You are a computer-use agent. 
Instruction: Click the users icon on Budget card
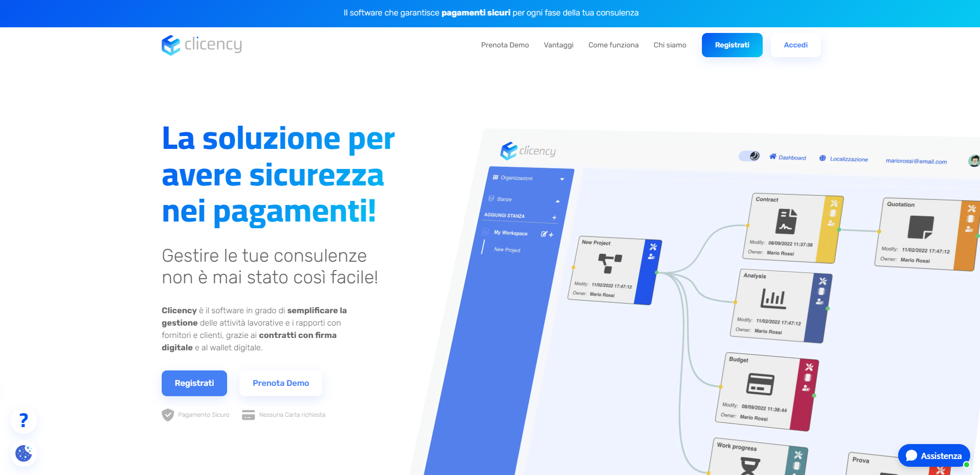[x=806, y=388]
